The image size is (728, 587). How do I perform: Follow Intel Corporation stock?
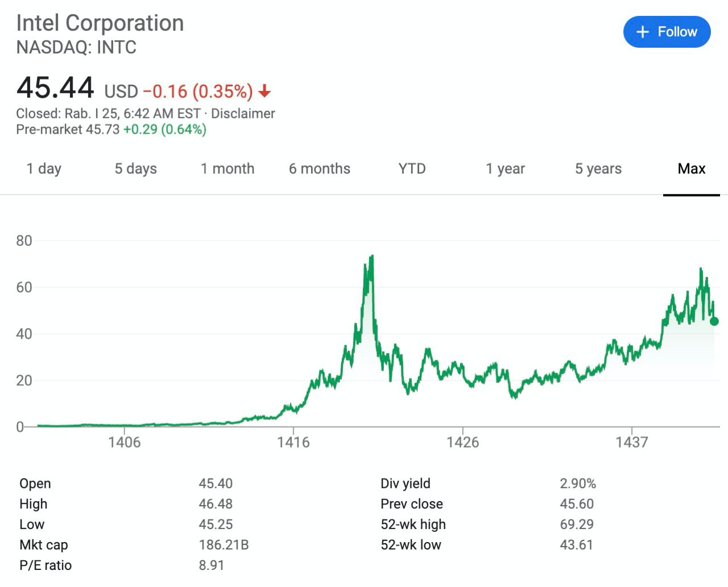(667, 32)
